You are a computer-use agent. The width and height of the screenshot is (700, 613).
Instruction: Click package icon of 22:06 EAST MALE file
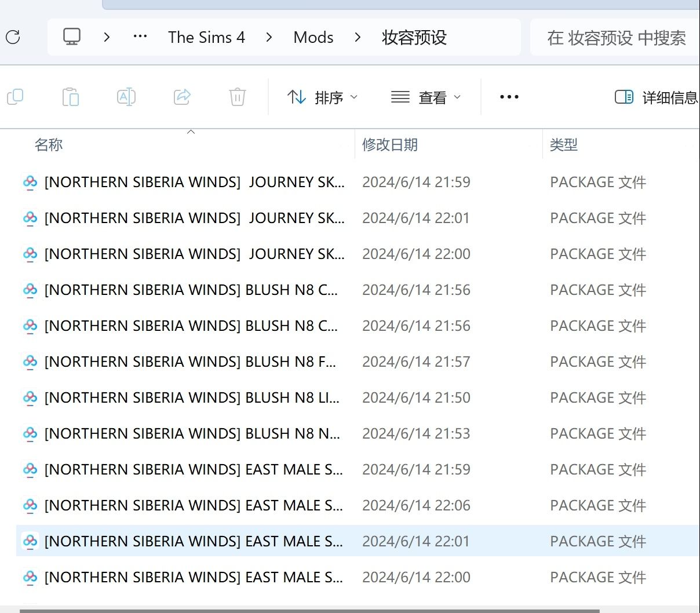pyautogui.click(x=30, y=506)
